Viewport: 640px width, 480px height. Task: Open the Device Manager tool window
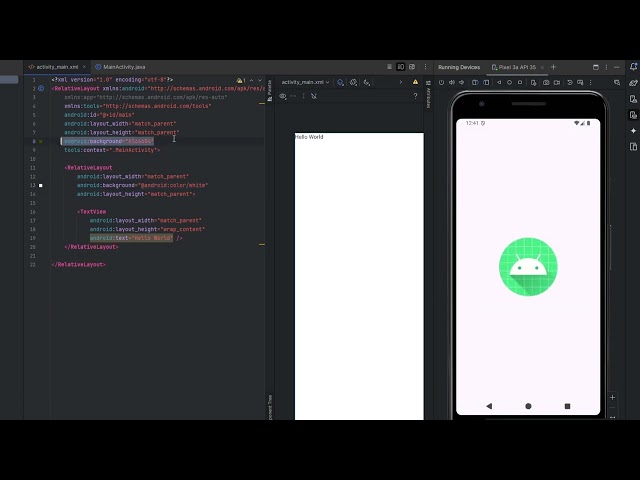pyautogui.click(x=633, y=99)
